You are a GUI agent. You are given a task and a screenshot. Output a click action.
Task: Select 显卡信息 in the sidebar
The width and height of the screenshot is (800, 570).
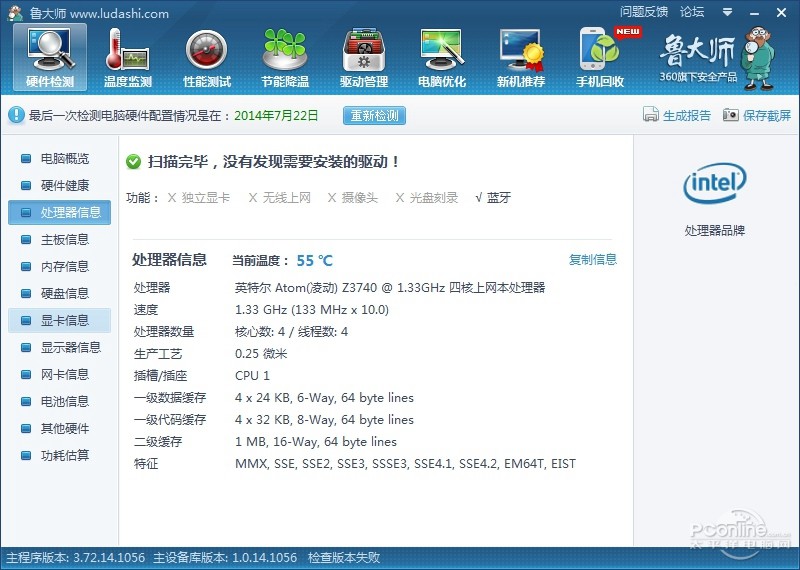(60, 320)
